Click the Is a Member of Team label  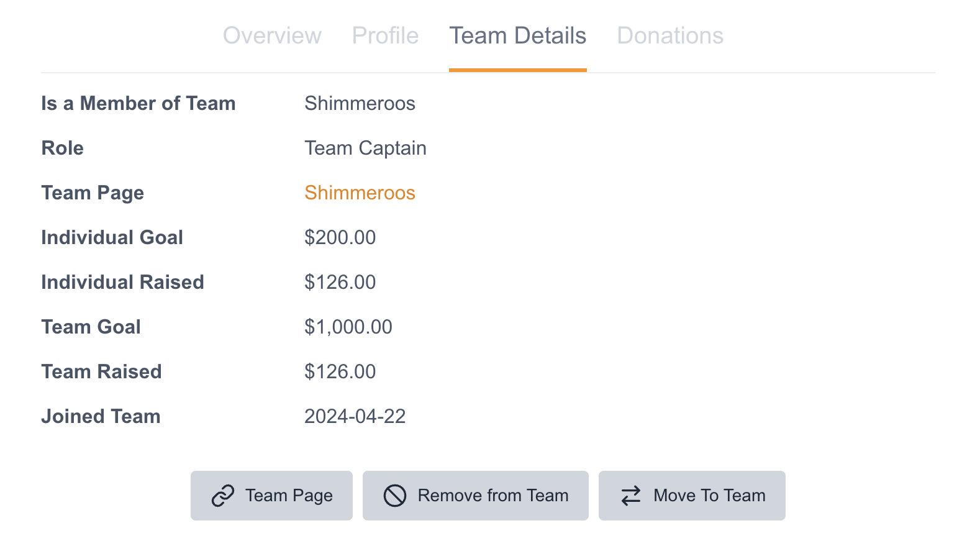pos(138,104)
